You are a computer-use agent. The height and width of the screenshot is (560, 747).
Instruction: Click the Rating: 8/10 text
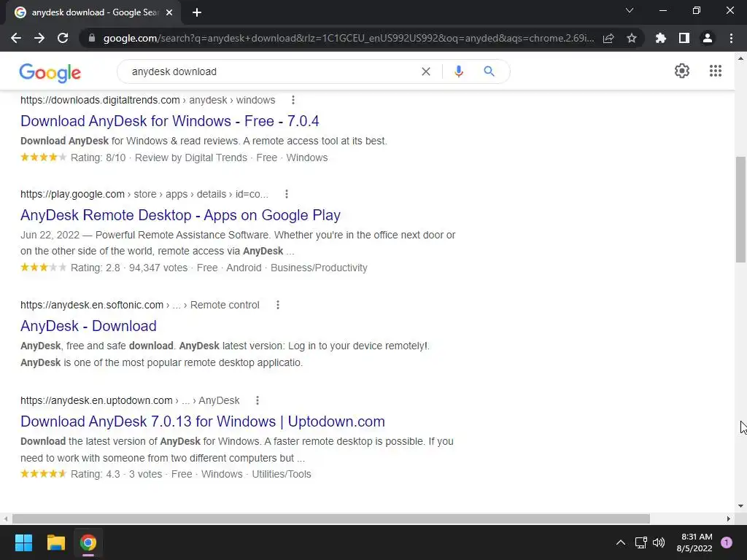[x=98, y=157]
